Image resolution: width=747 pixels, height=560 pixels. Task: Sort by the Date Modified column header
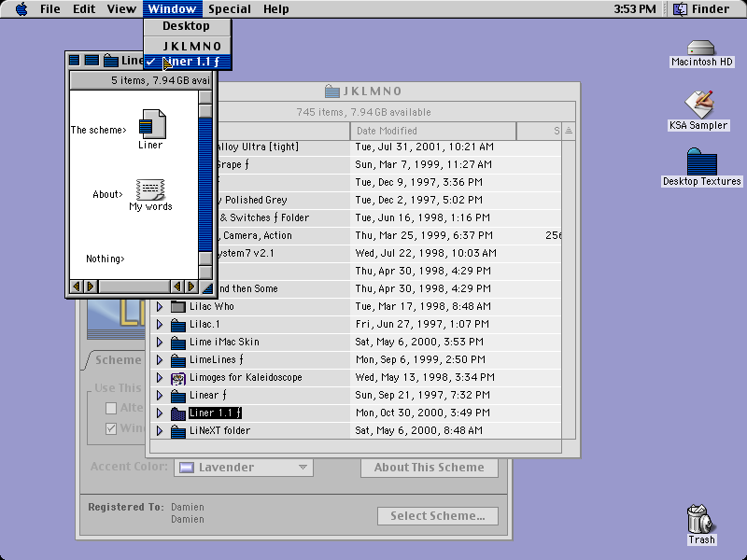pyautogui.click(x=433, y=131)
